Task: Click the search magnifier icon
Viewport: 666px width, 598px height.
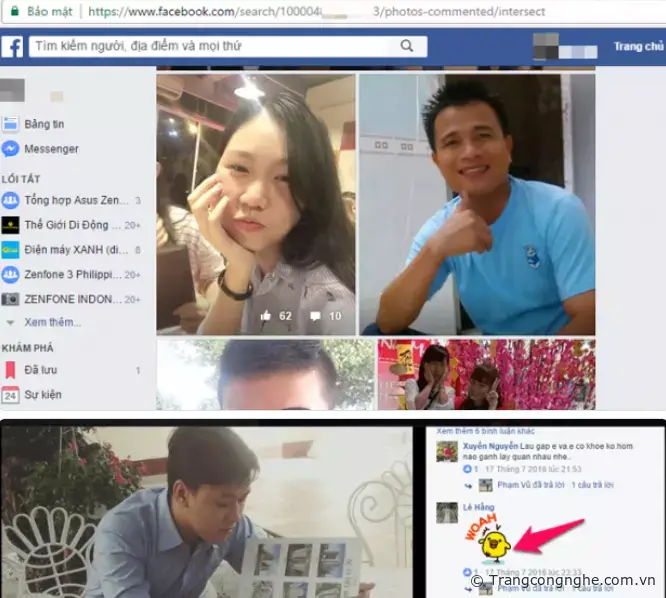Action: coord(407,46)
